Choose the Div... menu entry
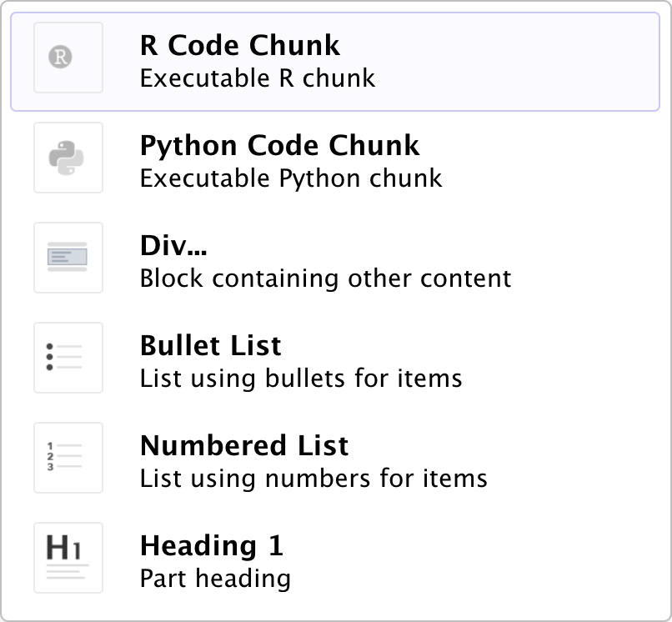The image size is (672, 622). pos(173,245)
